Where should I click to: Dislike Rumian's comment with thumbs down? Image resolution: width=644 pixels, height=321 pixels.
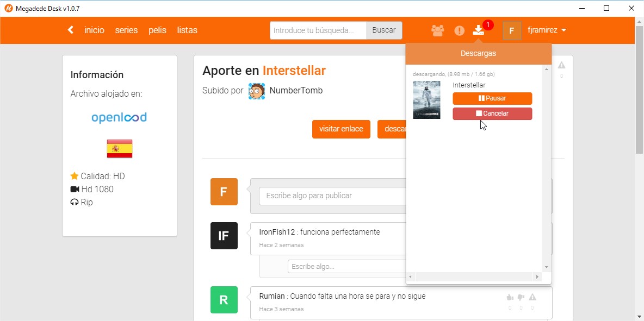(x=521, y=297)
